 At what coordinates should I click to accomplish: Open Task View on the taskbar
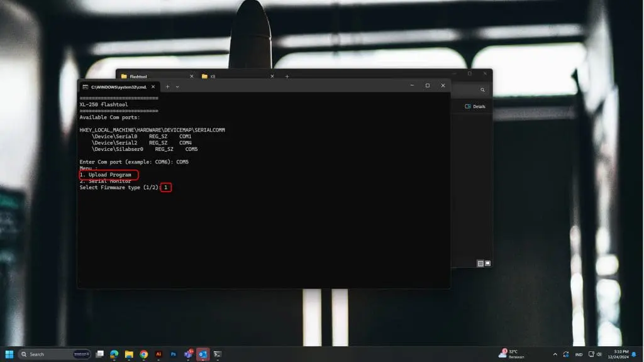click(x=99, y=354)
